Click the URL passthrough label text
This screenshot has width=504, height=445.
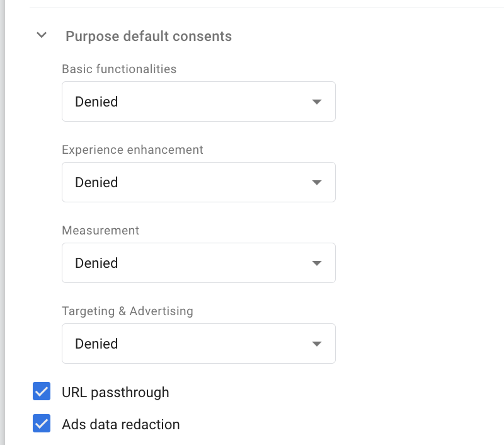[115, 392]
